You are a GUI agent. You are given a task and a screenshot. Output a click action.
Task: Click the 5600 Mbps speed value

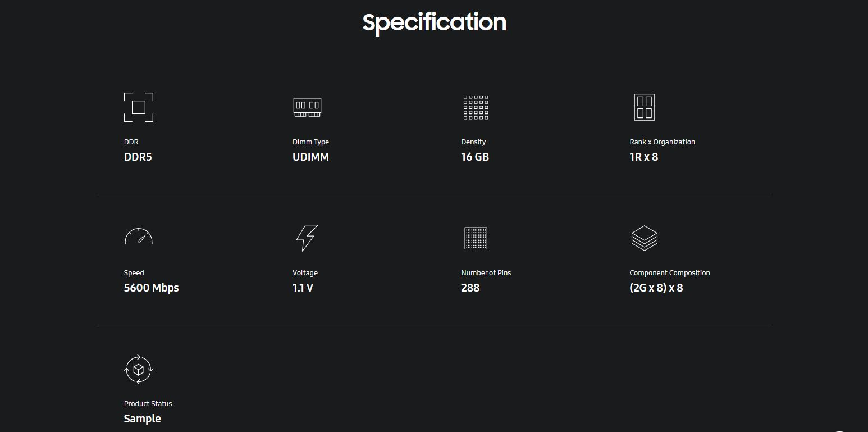coord(151,288)
